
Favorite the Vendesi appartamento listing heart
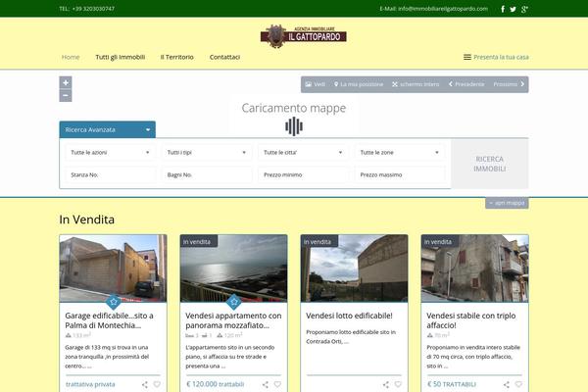click(277, 384)
